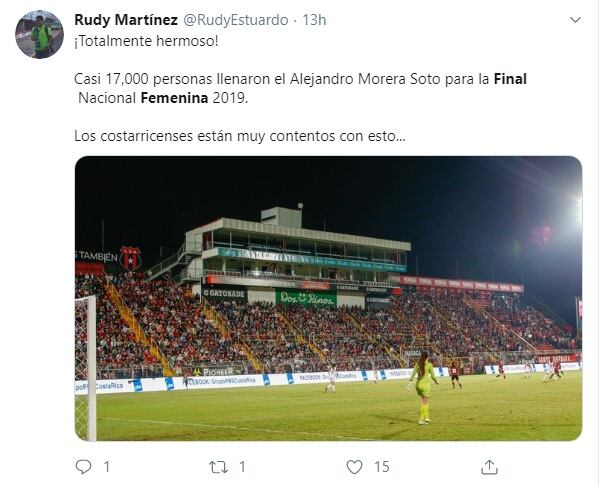Image resolution: width=600 pixels, height=486 pixels.
Task: Open Rudy Martínez's profile avatar
Action: pyautogui.click(x=39, y=35)
